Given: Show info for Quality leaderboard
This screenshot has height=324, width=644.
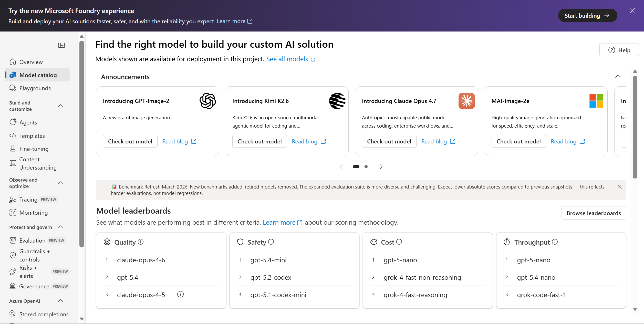Looking at the screenshot, I should (141, 242).
